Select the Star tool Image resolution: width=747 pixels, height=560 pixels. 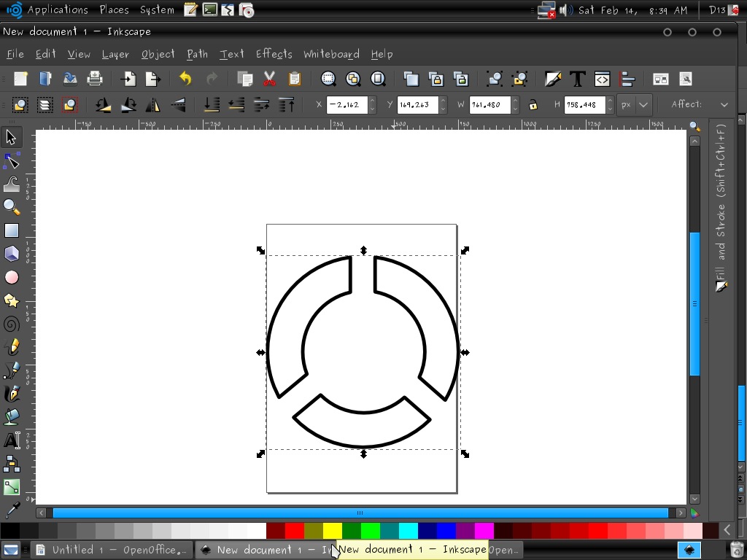pyautogui.click(x=10, y=300)
